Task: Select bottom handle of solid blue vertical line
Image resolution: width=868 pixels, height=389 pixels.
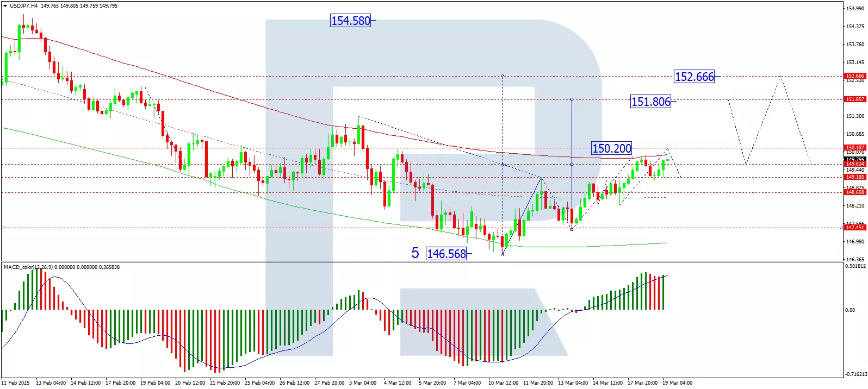Action: pyautogui.click(x=572, y=229)
